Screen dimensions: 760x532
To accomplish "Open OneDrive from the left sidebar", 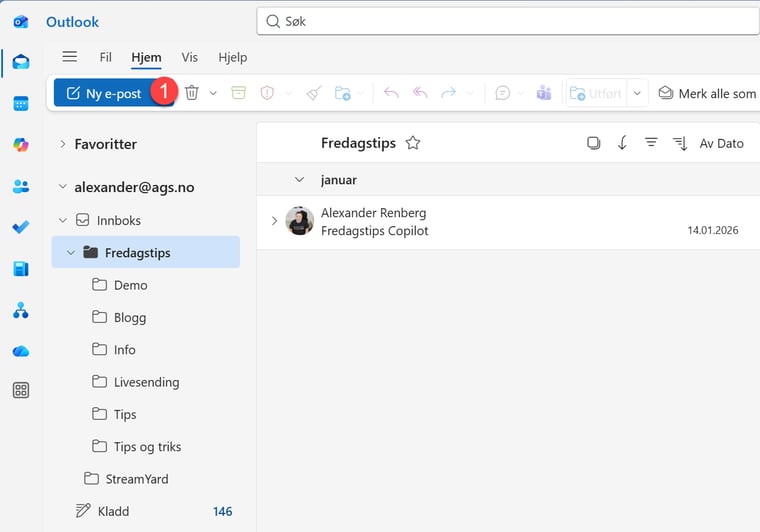I will 21,351.
